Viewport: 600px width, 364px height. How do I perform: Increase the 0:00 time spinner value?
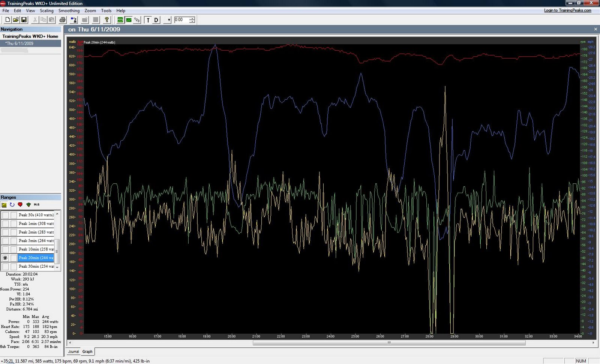192,18
